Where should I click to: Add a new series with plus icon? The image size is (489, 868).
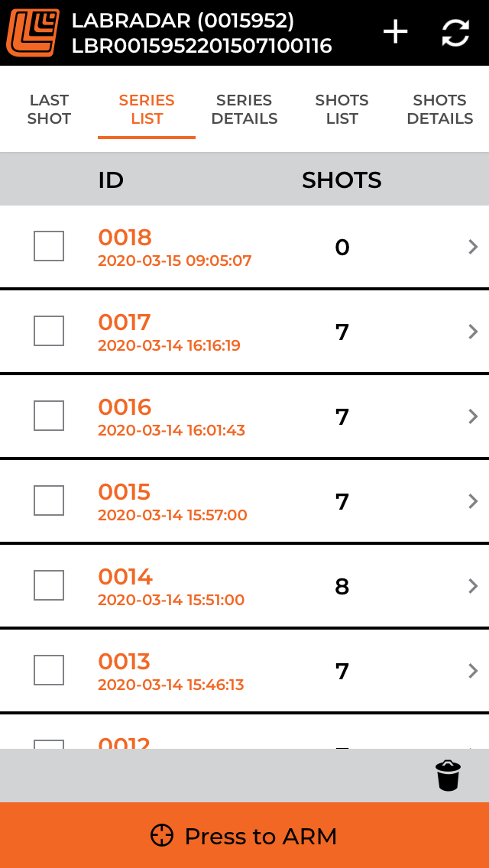click(x=396, y=32)
